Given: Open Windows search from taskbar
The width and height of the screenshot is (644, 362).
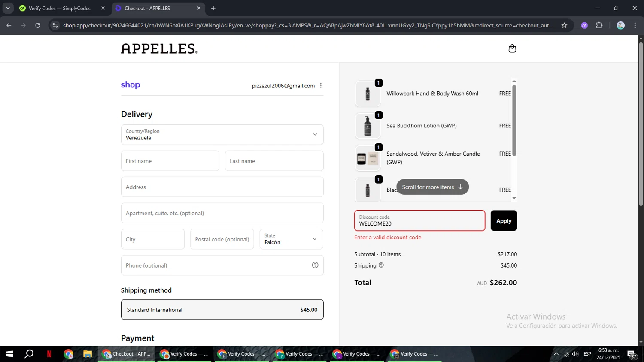Looking at the screenshot, I should pos(29,354).
